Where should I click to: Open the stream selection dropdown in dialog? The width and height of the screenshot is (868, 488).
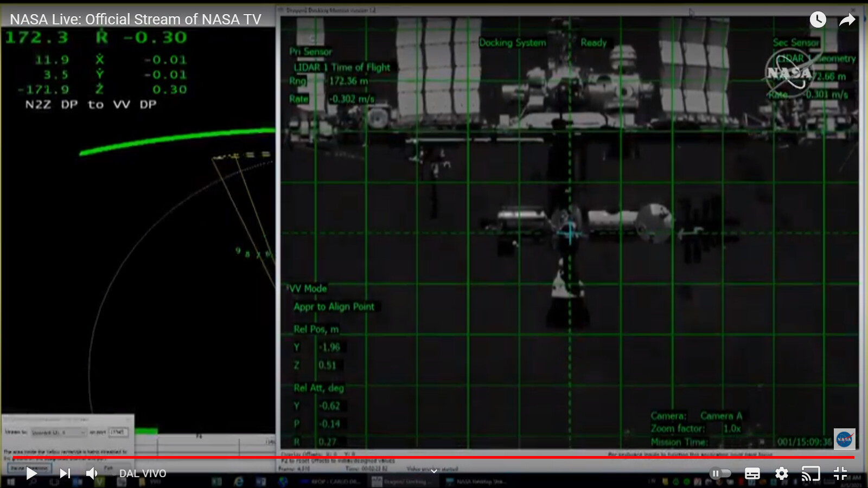point(59,432)
